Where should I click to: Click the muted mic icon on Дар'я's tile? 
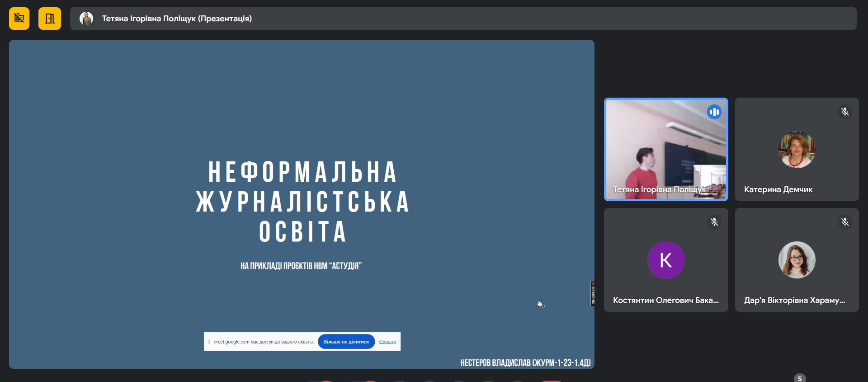click(844, 222)
